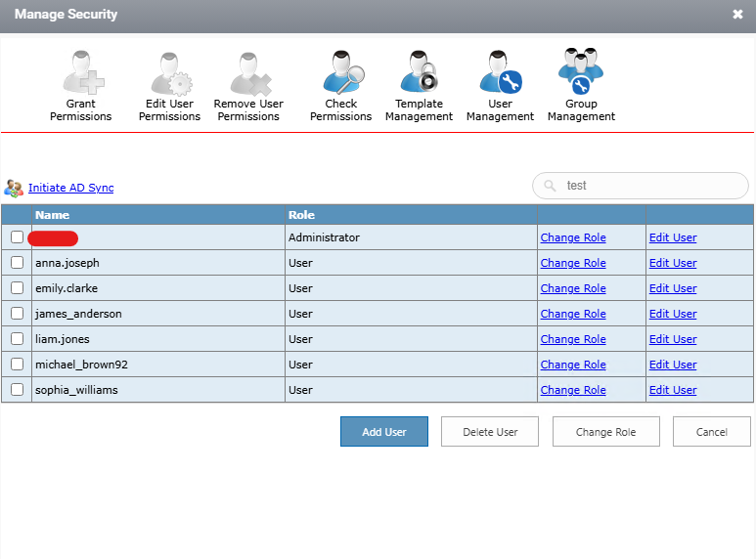The image size is (756, 559).
Task: Click the search magnifier icon
Action: click(x=550, y=186)
